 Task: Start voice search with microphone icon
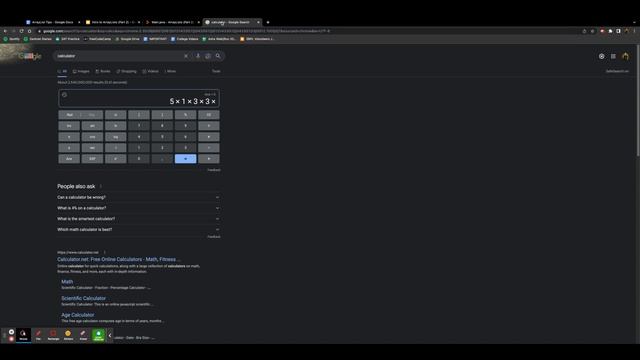(198, 56)
